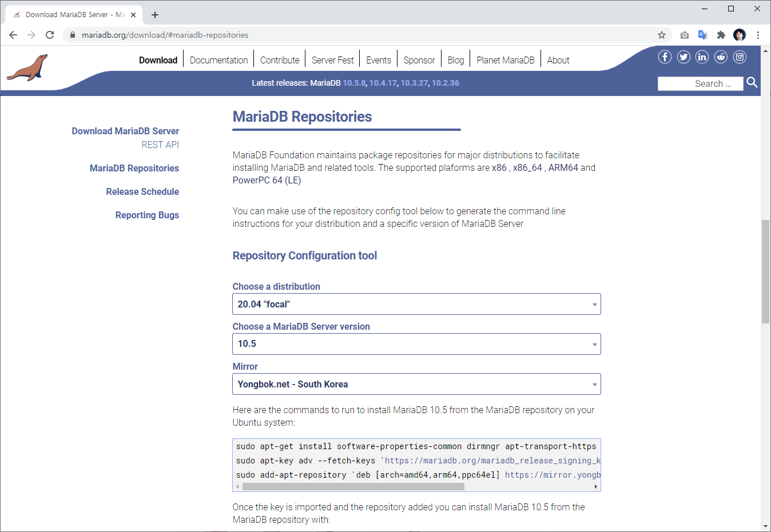Open the Server Fest menu item
The width and height of the screenshot is (771, 532).
click(333, 60)
